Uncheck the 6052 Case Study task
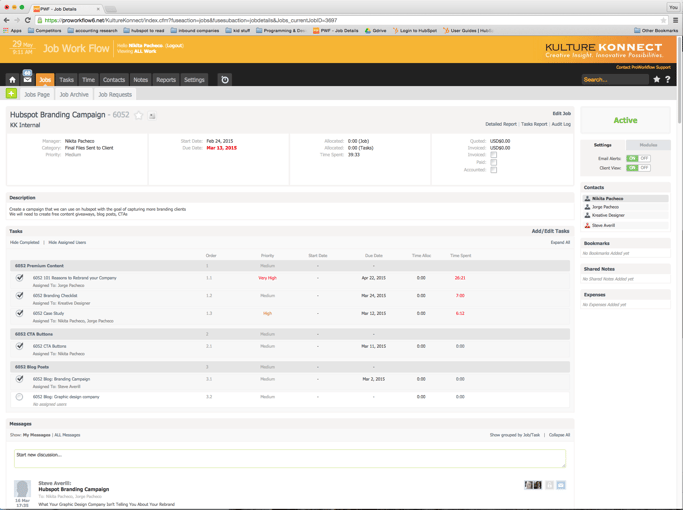Image resolution: width=683 pixels, height=510 pixels. [20, 313]
